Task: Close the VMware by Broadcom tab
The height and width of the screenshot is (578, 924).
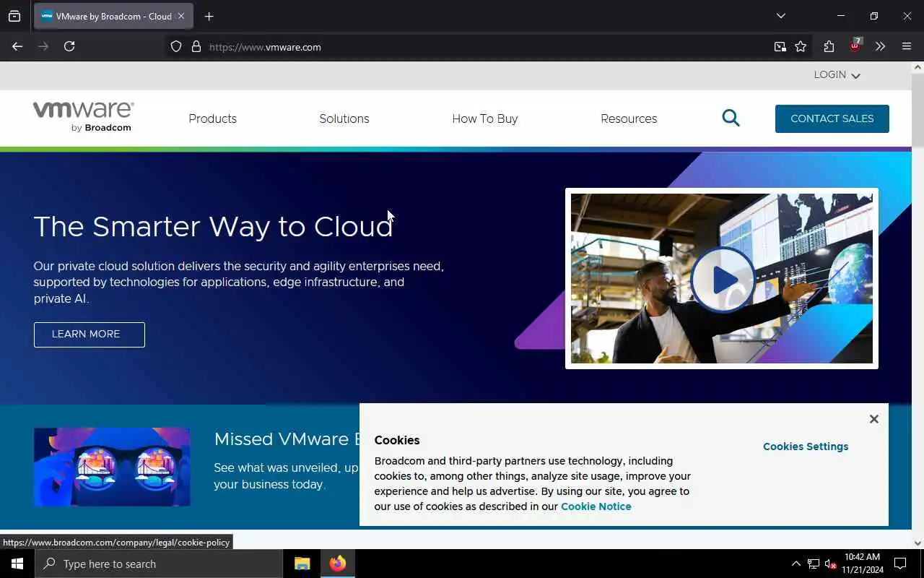Action: 181,16
